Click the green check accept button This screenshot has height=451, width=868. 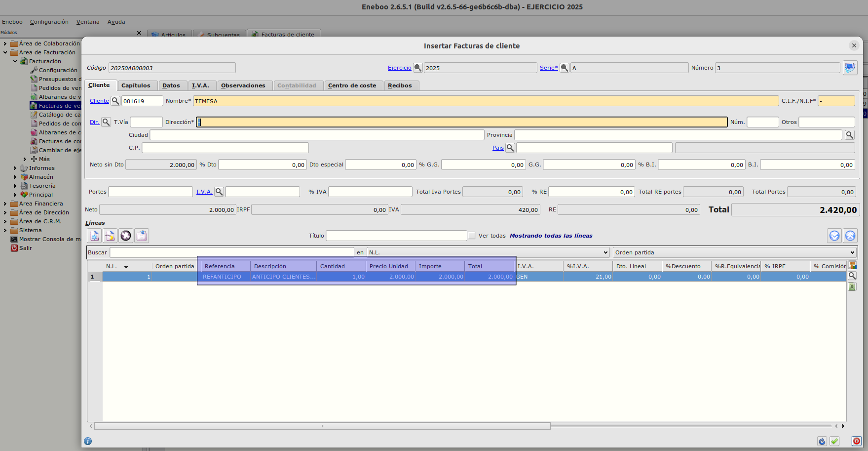point(834,441)
